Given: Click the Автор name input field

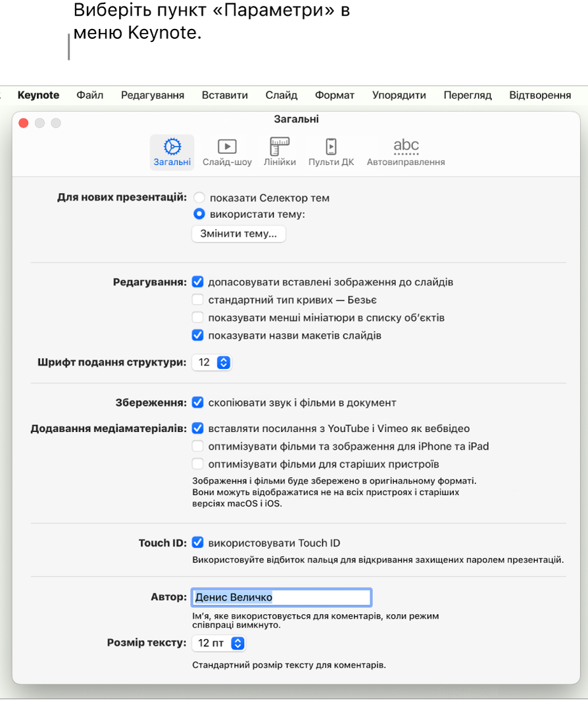Looking at the screenshot, I should click(282, 597).
